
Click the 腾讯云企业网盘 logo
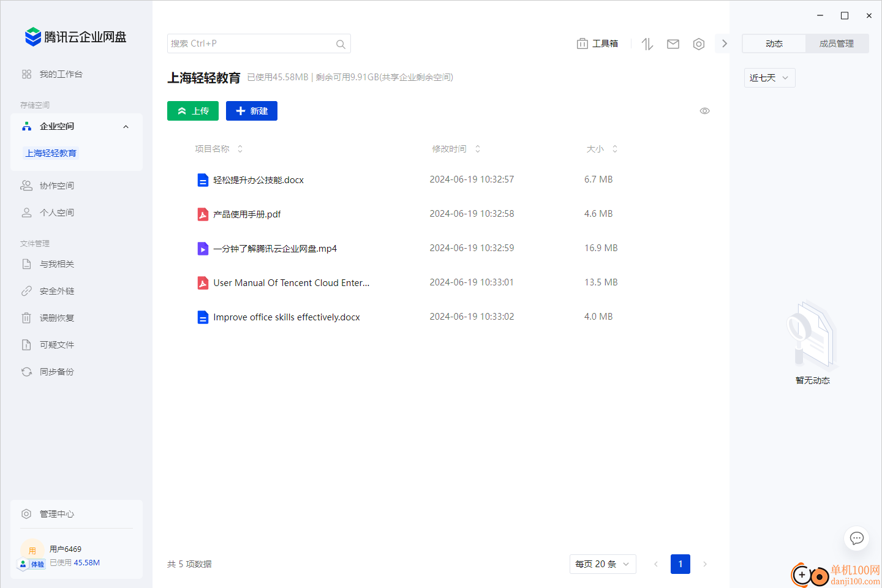click(76, 37)
